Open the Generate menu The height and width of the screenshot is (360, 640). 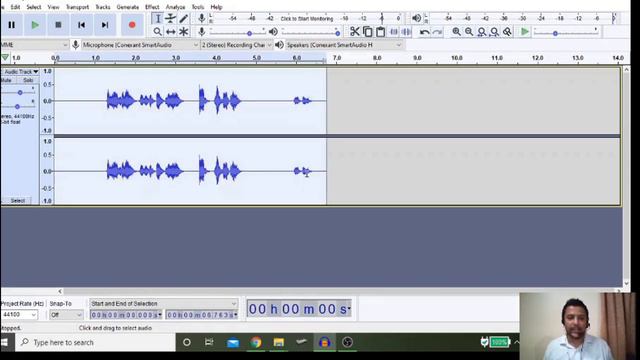point(127,7)
